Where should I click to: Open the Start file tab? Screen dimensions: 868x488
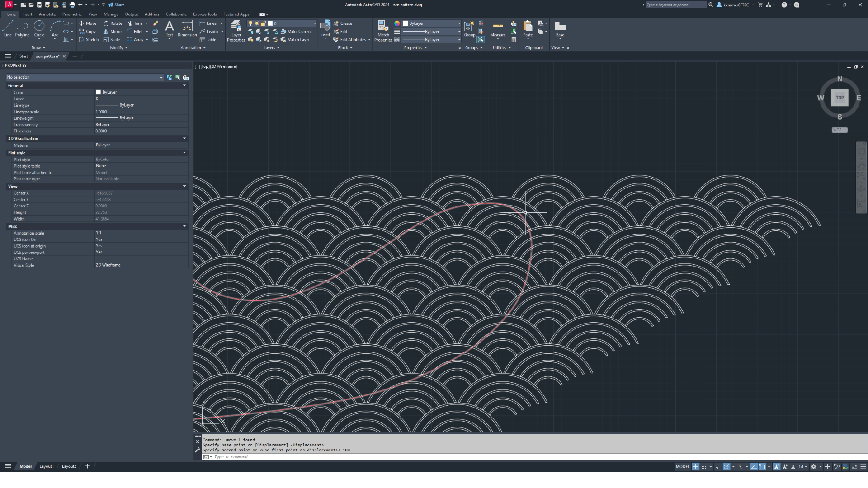coord(24,56)
